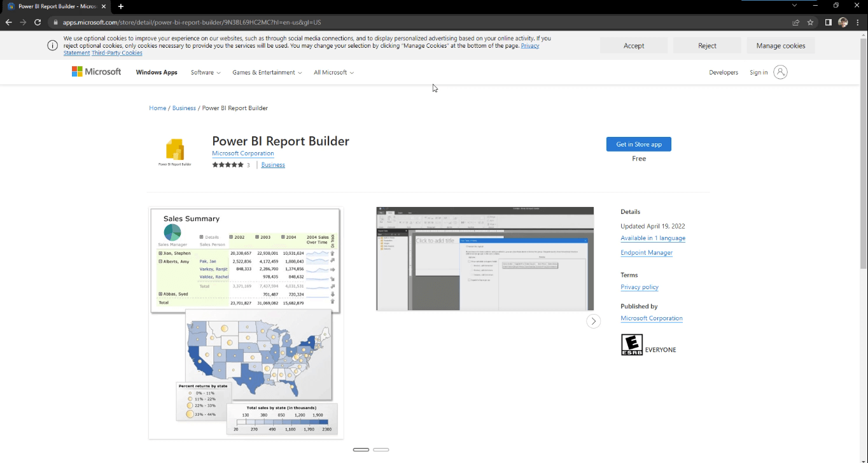868x463 pixels.
Task: Click the browser address bar URL
Action: 192,22
